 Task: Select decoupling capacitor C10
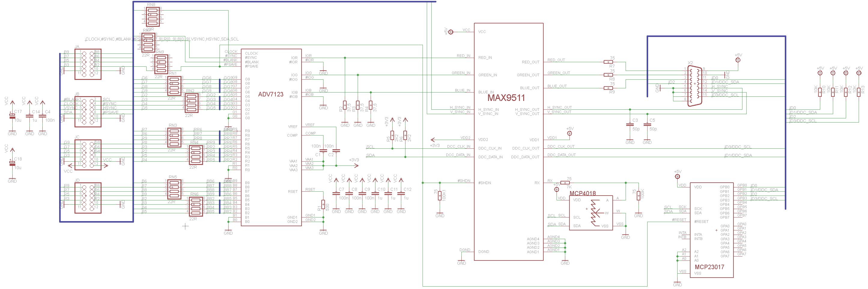pos(375,193)
